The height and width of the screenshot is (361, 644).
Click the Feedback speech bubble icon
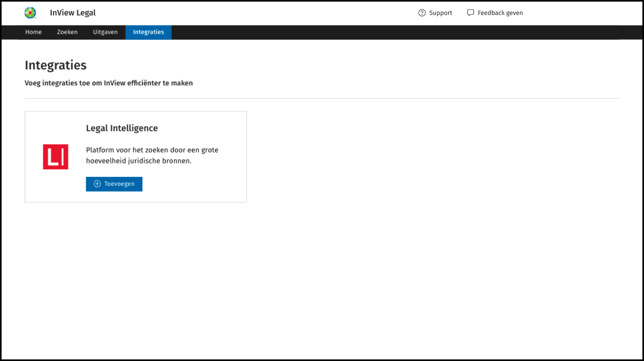(470, 13)
